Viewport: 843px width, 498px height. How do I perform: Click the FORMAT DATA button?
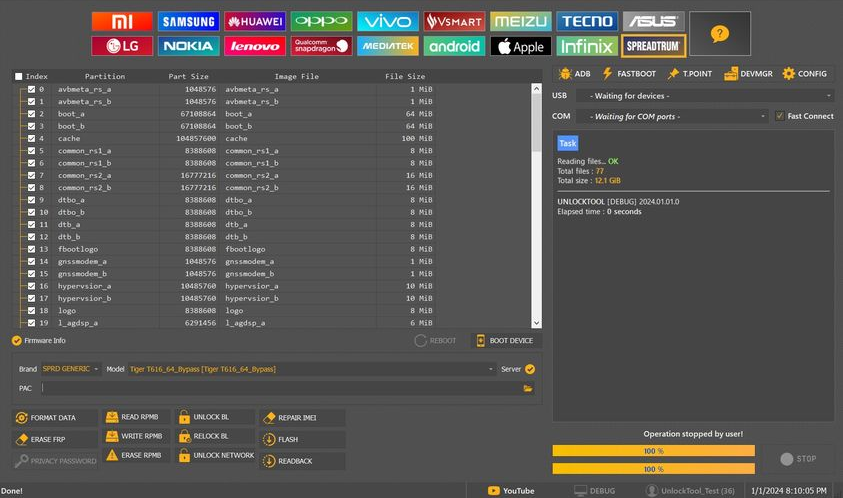click(x=54, y=418)
